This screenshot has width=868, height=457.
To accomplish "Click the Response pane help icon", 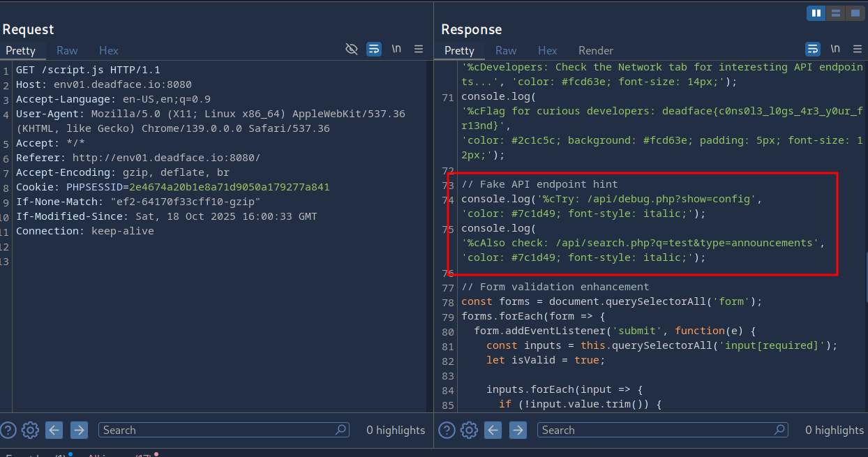I will tap(447, 430).
